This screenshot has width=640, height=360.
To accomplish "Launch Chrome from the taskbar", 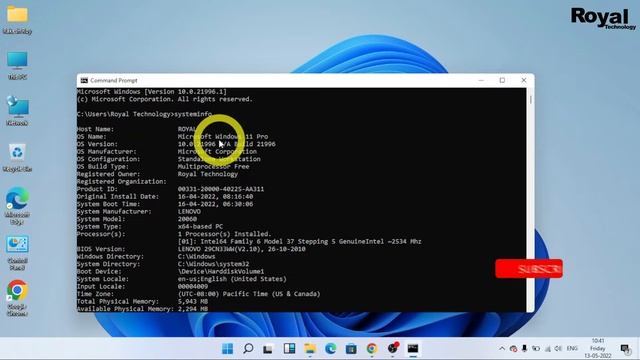I will coord(371,349).
